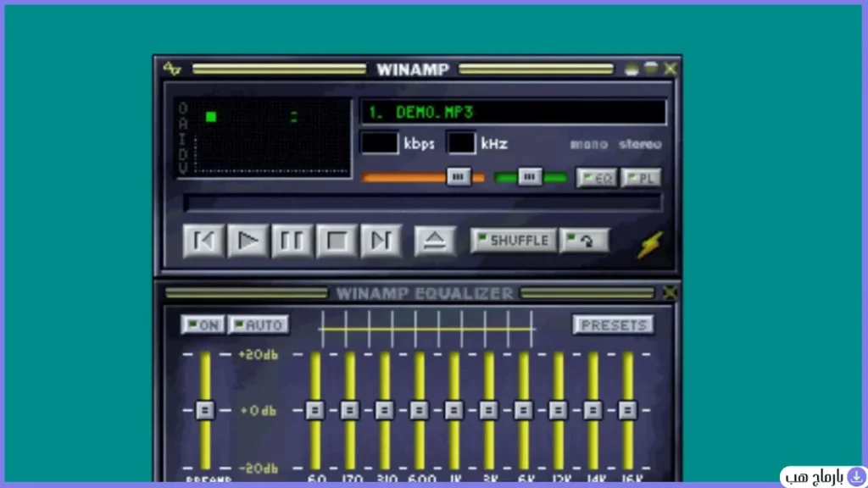Click the 600 Hz band slider handle

coord(419,410)
